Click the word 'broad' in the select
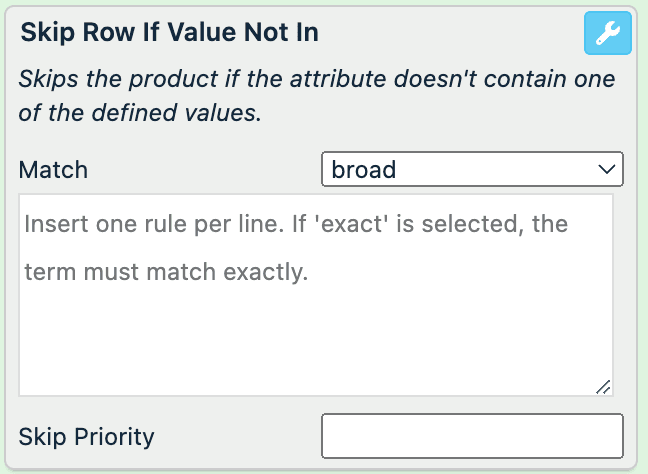This screenshot has height=474, width=648. point(364,170)
